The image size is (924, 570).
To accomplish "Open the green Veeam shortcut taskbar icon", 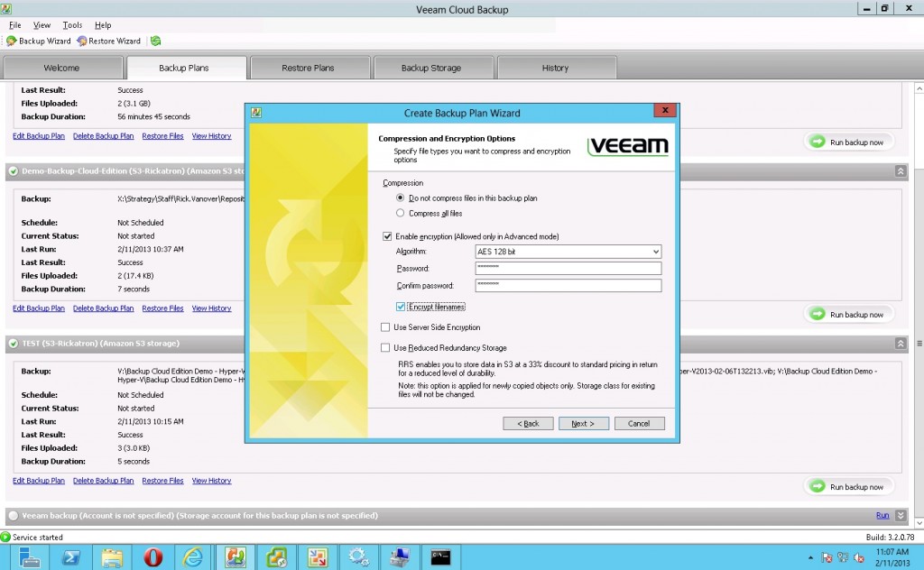I will click(276, 557).
